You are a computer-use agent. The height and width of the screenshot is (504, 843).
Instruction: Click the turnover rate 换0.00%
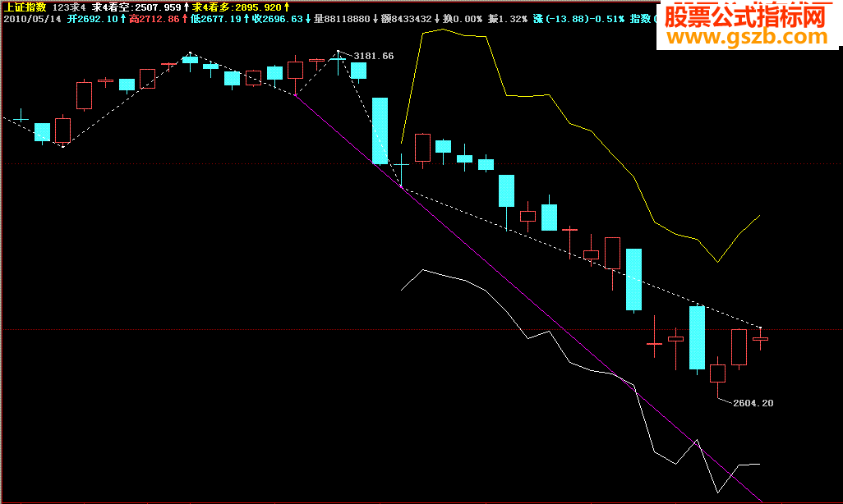pos(463,20)
